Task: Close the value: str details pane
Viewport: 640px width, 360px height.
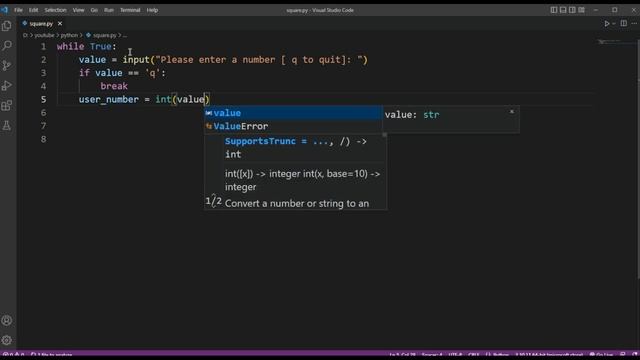Action: pyautogui.click(x=512, y=111)
